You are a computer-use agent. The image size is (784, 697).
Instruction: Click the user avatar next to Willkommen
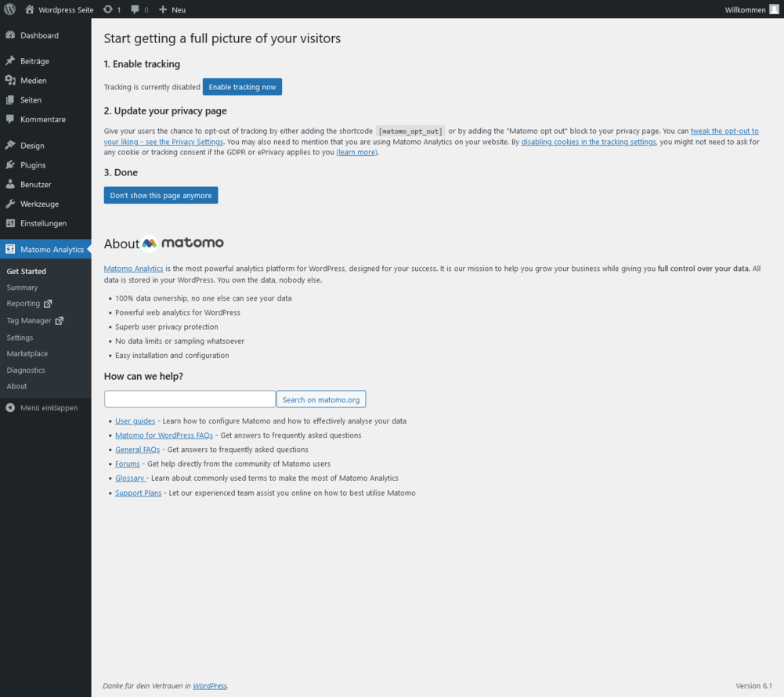774,9
